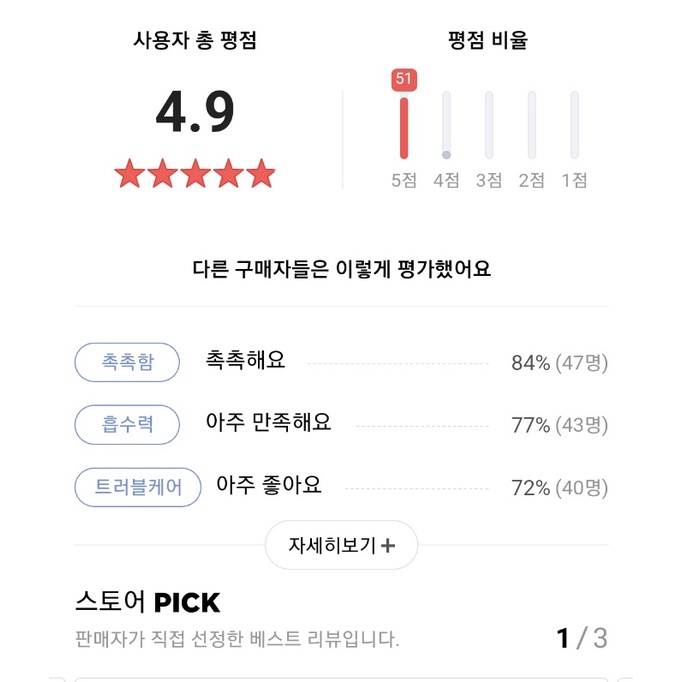This screenshot has width=682, height=682.
Task: Click the 아주 만족해요 77% result
Action: (406, 425)
